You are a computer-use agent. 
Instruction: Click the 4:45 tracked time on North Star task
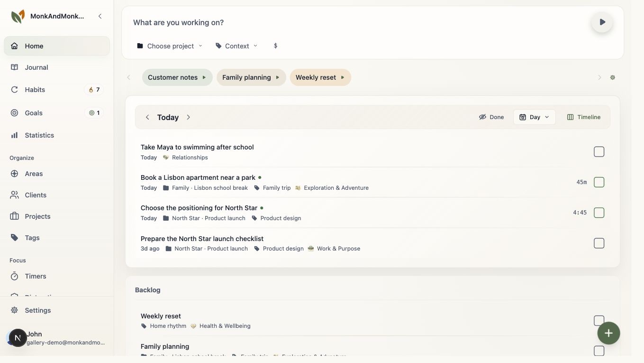click(580, 213)
